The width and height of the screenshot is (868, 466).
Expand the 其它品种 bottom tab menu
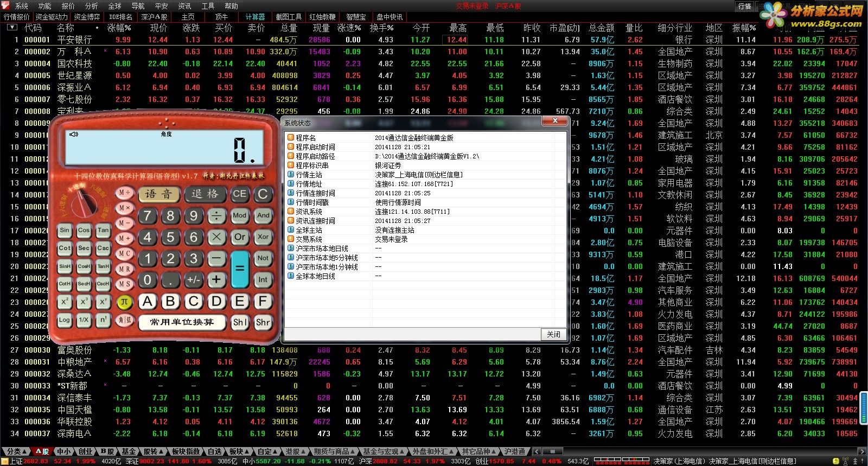coord(479,451)
